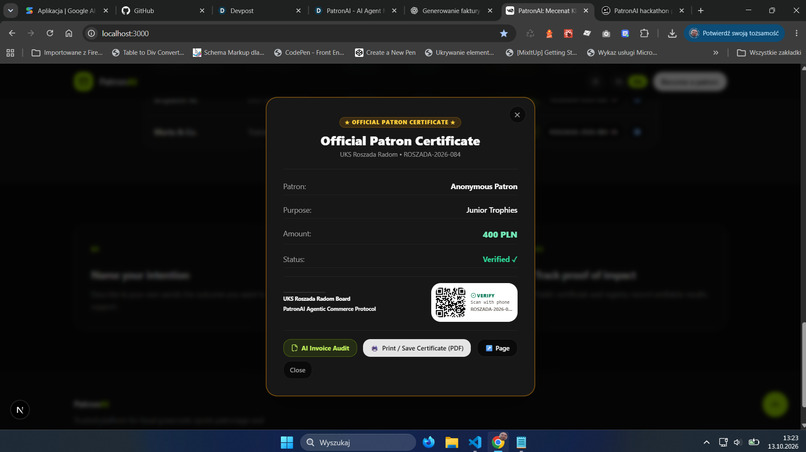
Task: Open Table to Div Convert... bookmark
Action: click(x=148, y=52)
